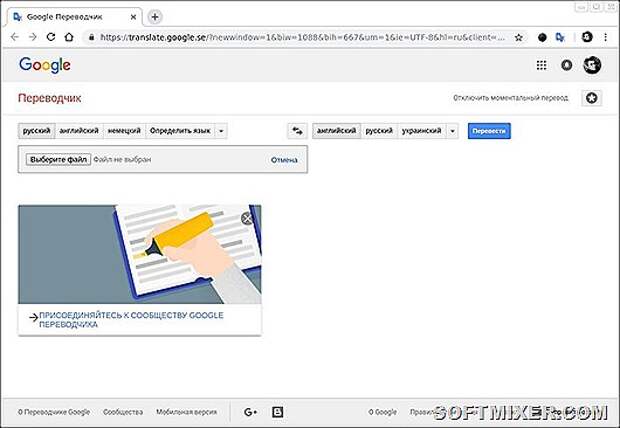Click the Google+ icon in footer
Image resolution: width=620 pixels, height=428 pixels.
click(x=250, y=412)
